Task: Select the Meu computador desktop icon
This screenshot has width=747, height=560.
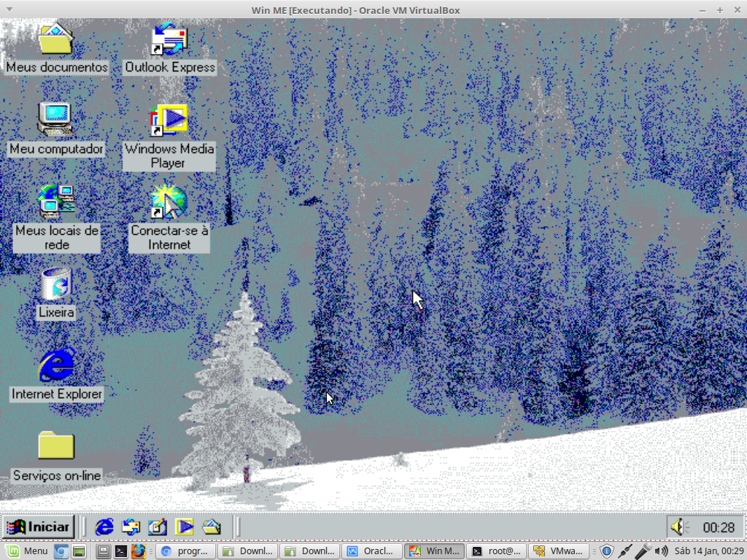Action: (55, 119)
